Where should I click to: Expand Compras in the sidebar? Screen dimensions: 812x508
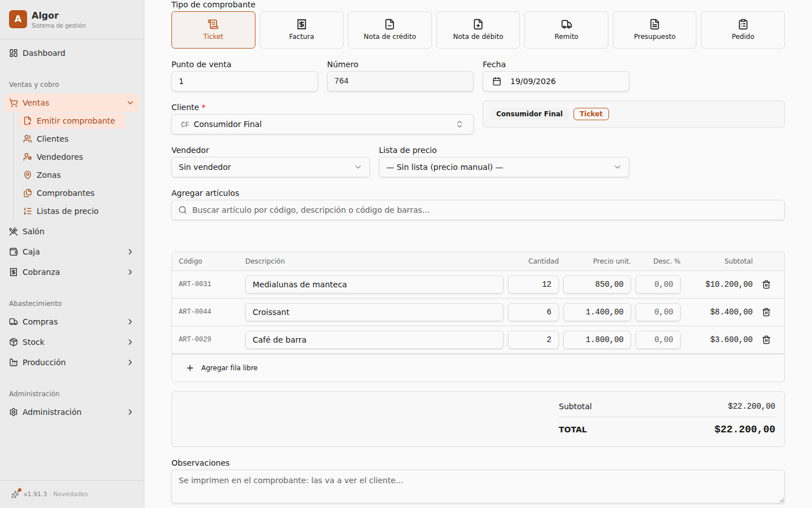[72, 322]
